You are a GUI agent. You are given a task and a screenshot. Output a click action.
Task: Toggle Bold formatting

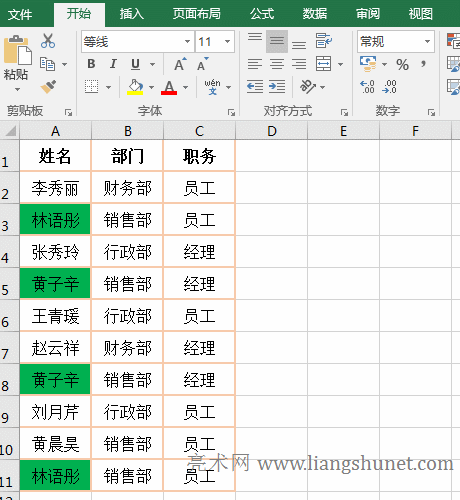[91, 64]
